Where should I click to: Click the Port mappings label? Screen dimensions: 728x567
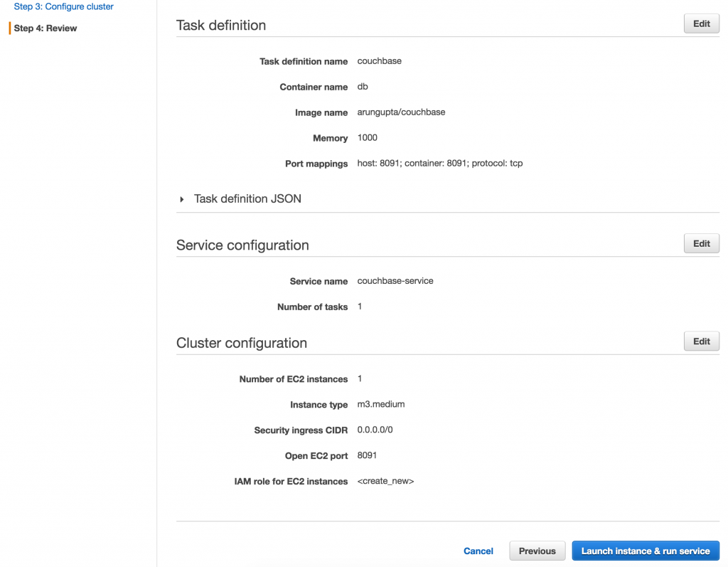(x=316, y=164)
